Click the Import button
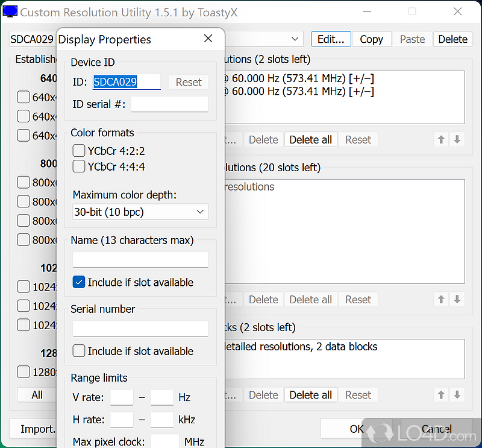 coord(33,429)
